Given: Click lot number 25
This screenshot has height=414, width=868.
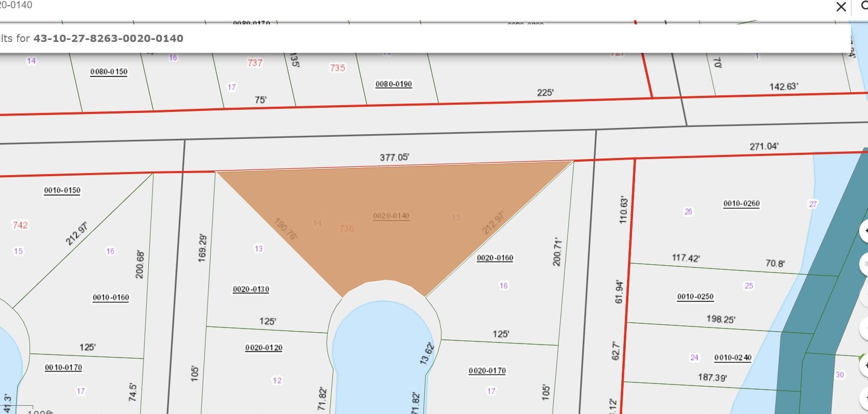Looking at the screenshot, I should [749, 285].
